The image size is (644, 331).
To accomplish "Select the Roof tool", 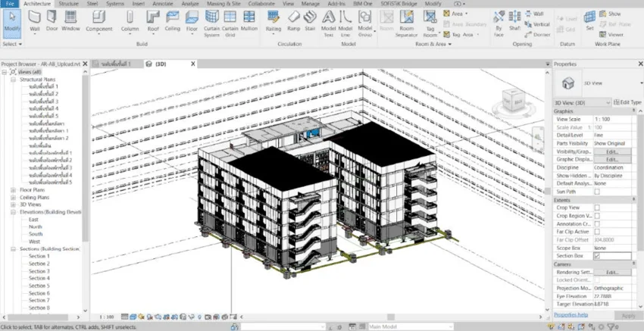I will [153, 22].
